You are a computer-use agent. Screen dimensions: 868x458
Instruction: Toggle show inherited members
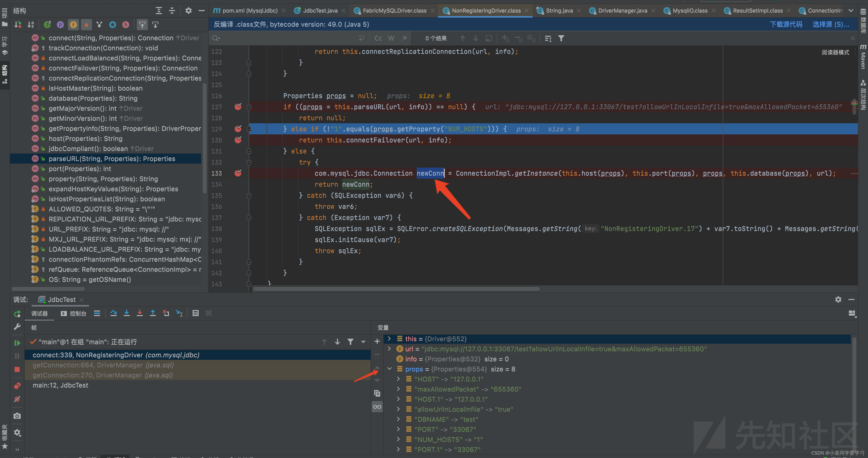[x=48, y=25]
